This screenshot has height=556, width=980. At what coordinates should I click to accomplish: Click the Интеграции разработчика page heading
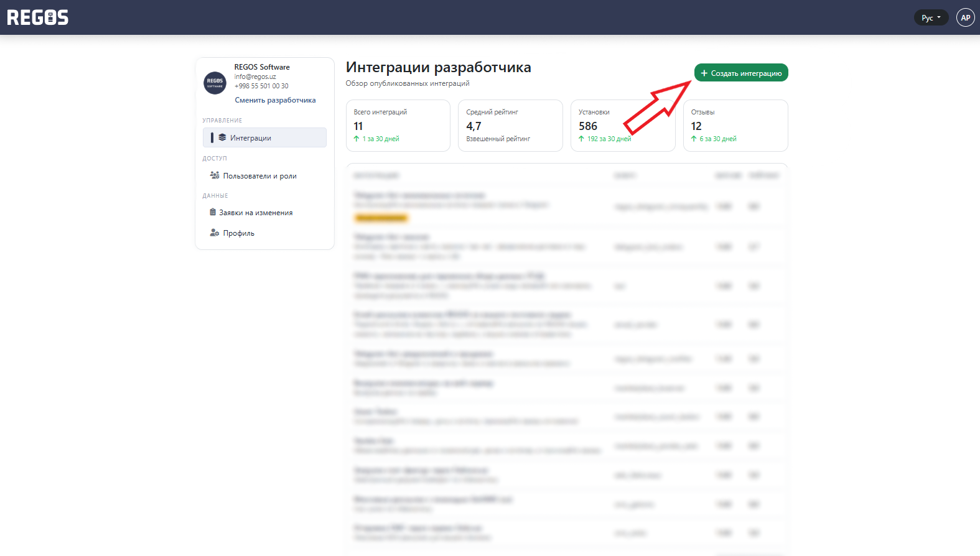[x=438, y=67]
